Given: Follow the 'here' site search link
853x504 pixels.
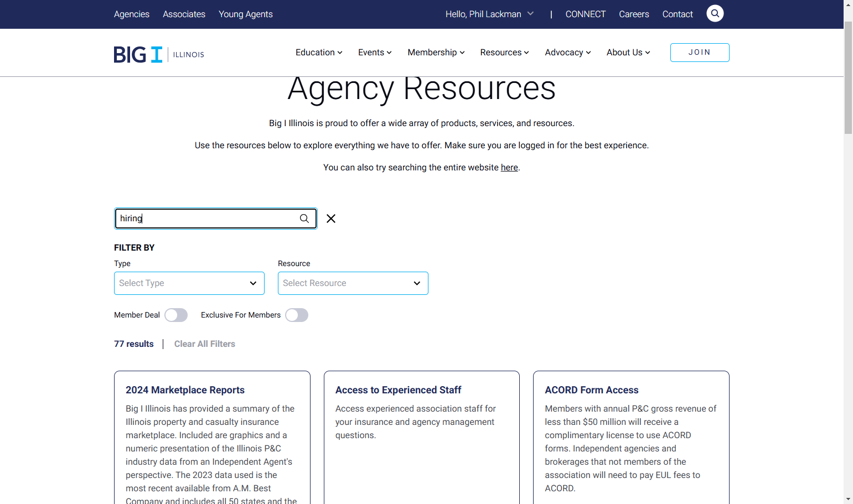Looking at the screenshot, I should click(509, 168).
